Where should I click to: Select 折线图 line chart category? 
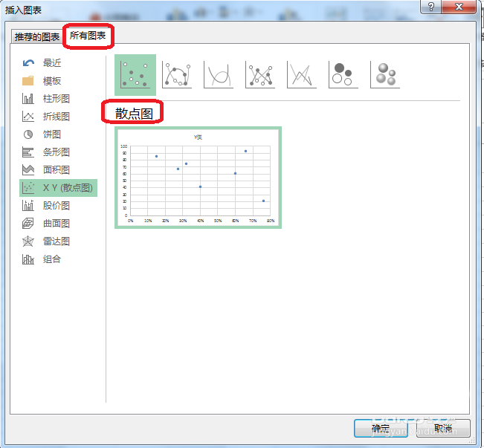(x=56, y=117)
